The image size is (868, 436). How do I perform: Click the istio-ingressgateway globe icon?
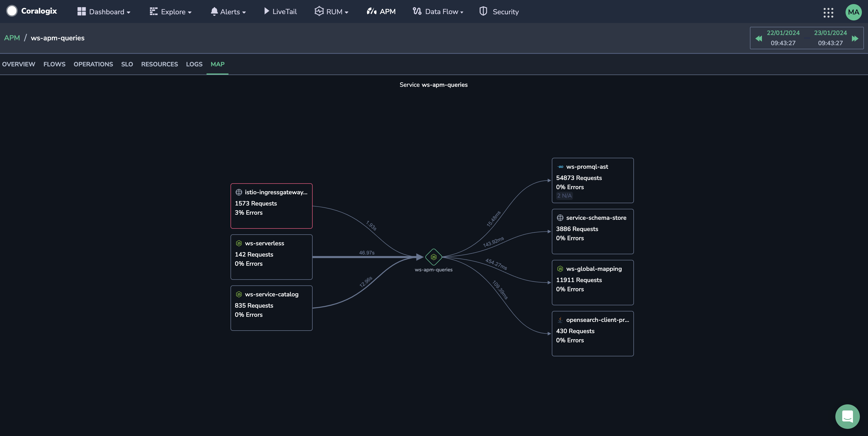(x=239, y=192)
